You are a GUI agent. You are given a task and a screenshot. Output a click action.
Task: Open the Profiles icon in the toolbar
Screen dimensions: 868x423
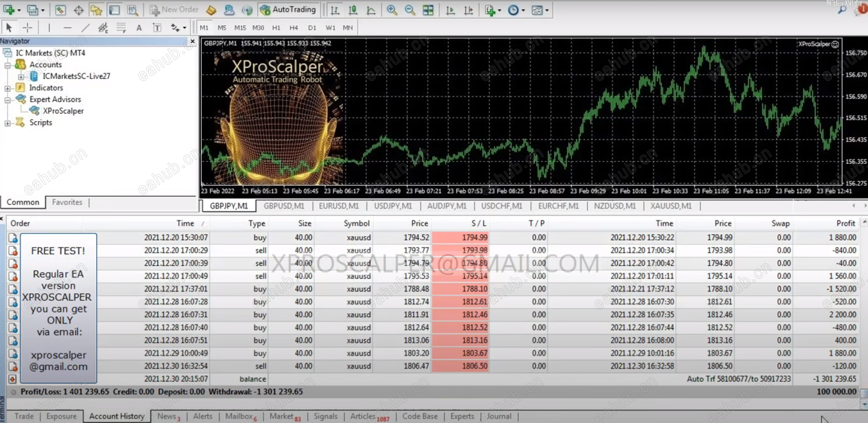tap(32, 10)
